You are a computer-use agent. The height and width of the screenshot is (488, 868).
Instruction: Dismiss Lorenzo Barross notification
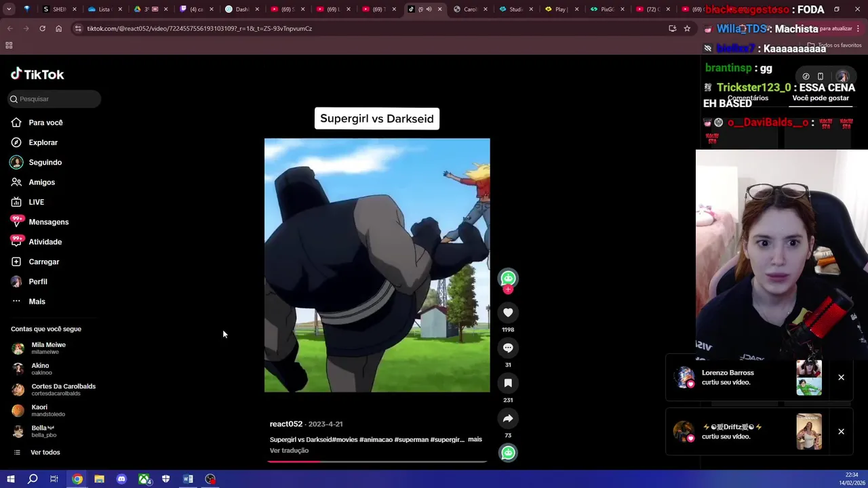[841, 378]
